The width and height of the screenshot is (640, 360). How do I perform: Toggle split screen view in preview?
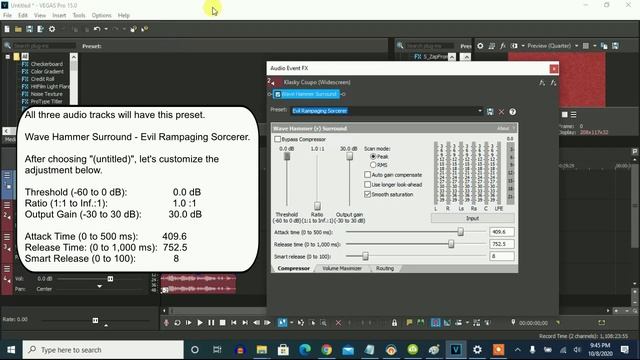click(x=514, y=46)
